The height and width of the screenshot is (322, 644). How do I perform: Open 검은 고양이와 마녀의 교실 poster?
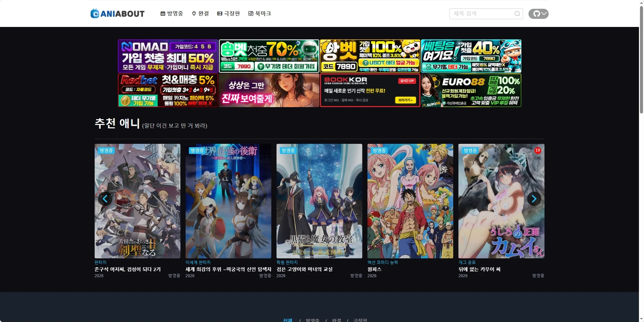tap(319, 201)
